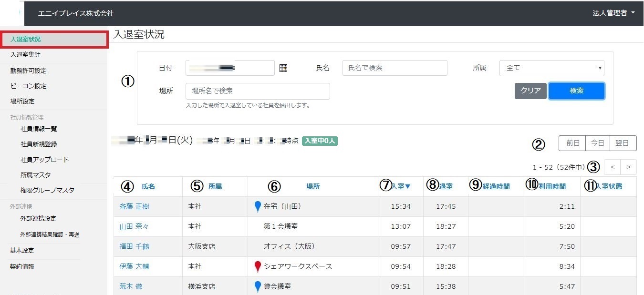Click the 場所名で検索 input field
644x295 pixels.
point(258,91)
